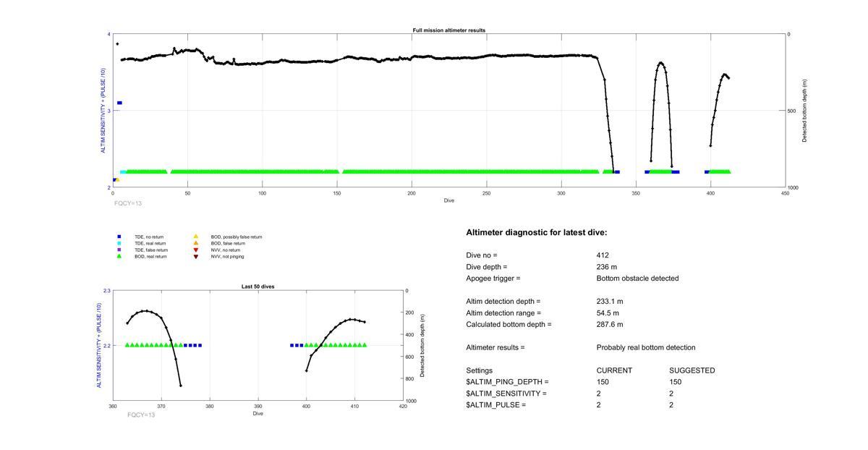This screenshot has width=868, height=450.
Task: Click the 800 depth tick on Last 50 dives plot
Action: (x=409, y=379)
